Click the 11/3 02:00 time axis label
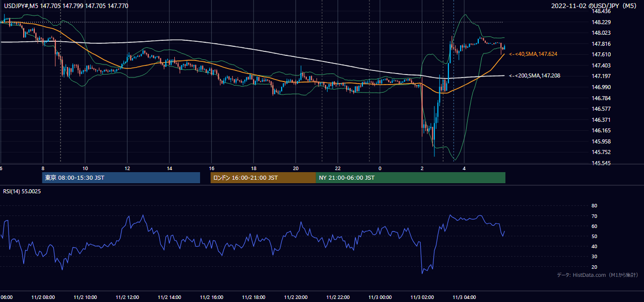This screenshot has height=302, width=644. point(422,297)
